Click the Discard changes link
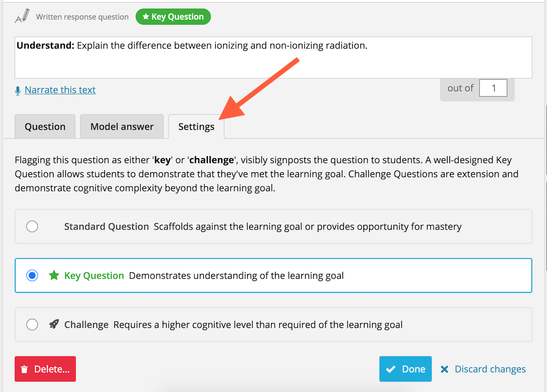This screenshot has height=392, width=547. [490, 369]
